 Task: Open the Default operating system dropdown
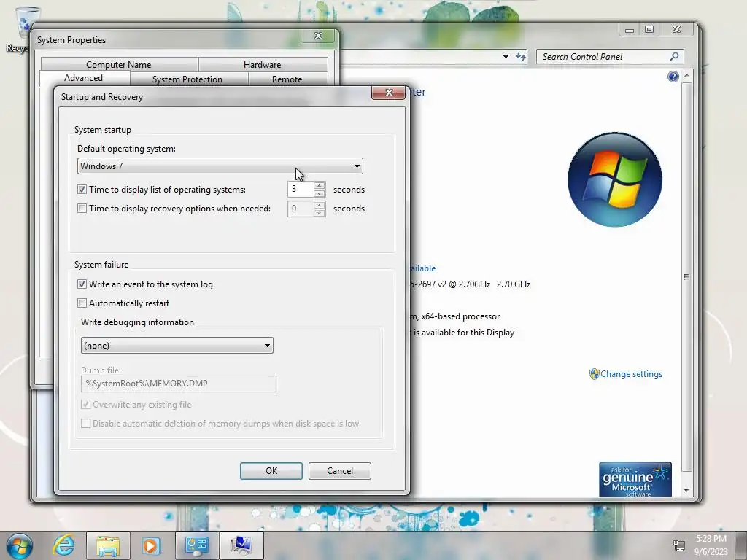[220, 166]
